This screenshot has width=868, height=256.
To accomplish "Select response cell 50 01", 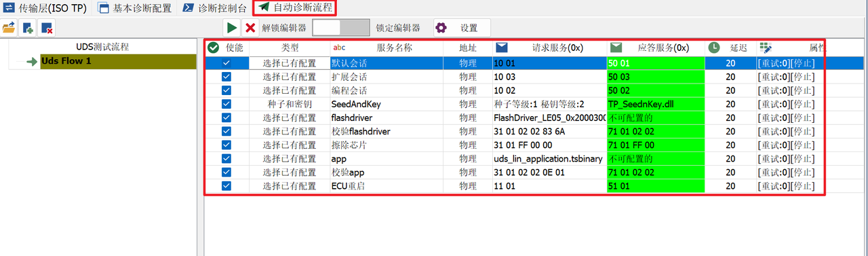I will (656, 63).
